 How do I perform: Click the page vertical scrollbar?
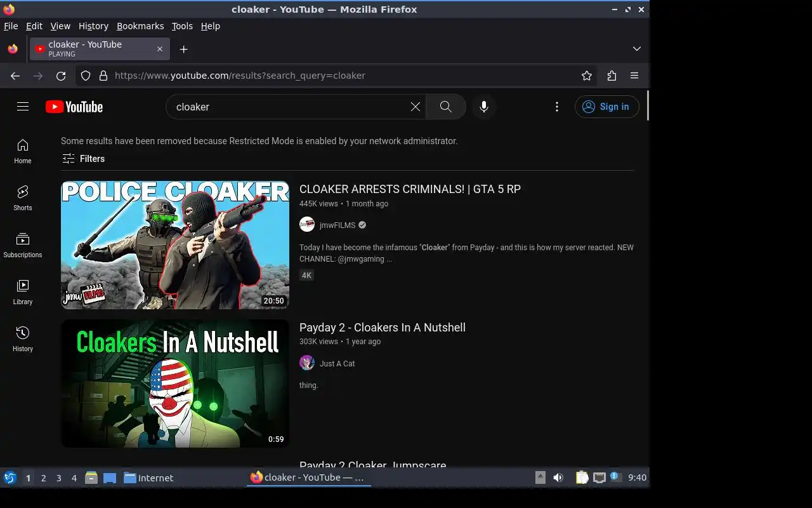[647, 105]
